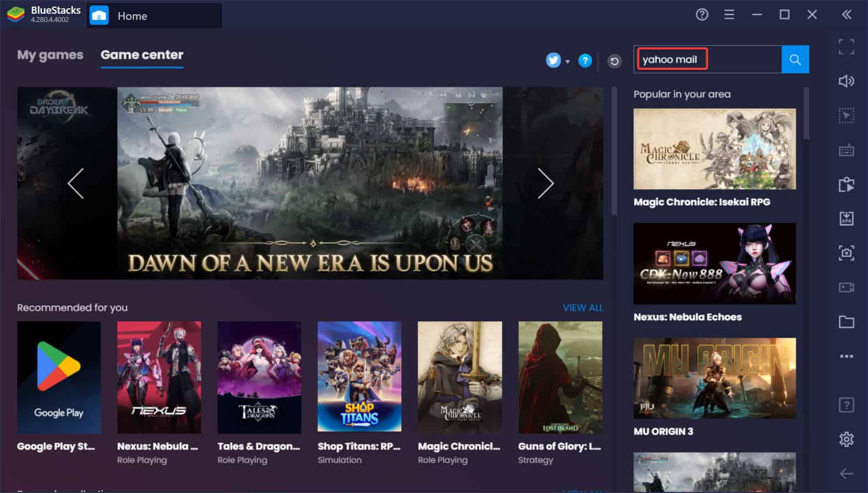The width and height of the screenshot is (868, 493).
Task: Open the help box icon in sidebar
Action: [x=847, y=406]
